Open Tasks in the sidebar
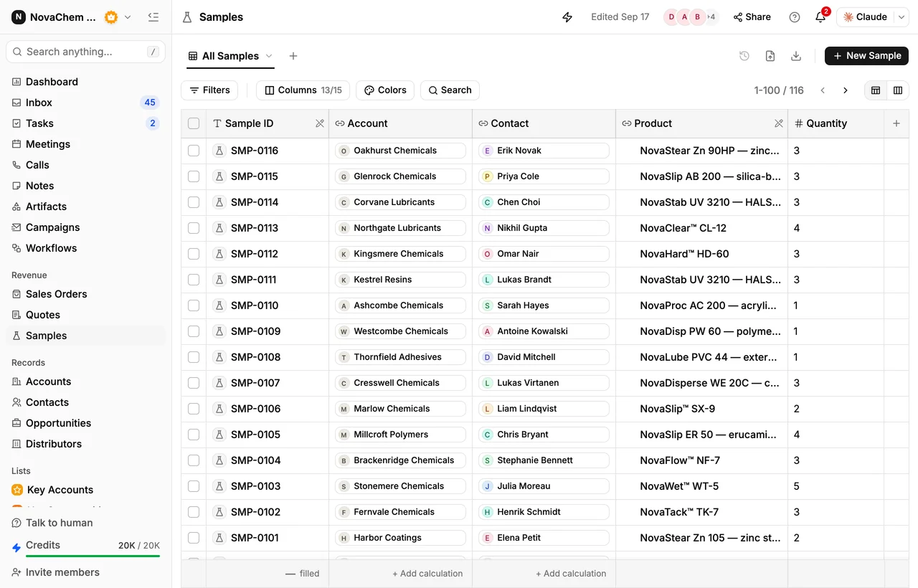This screenshot has width=918, height=588. pyautogui.click(x=86, y=123)
